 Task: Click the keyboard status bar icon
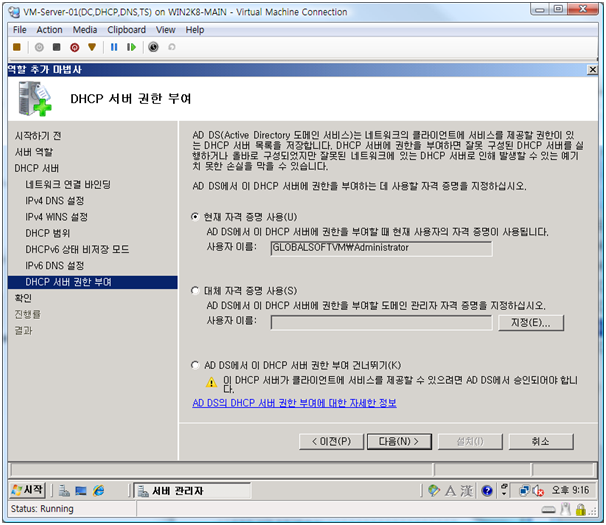pyautogui.click(x=548, y=510)
